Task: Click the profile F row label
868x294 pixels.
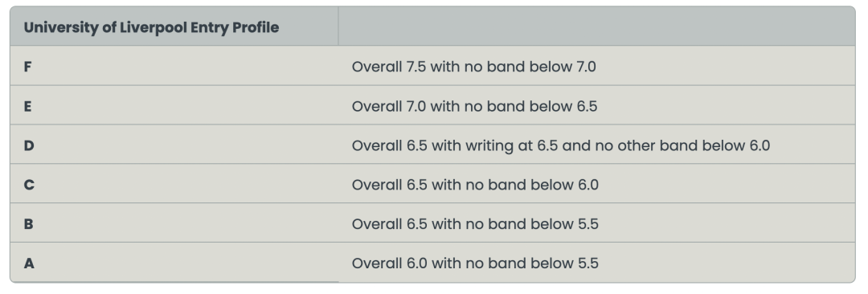Action: point(27,67)
